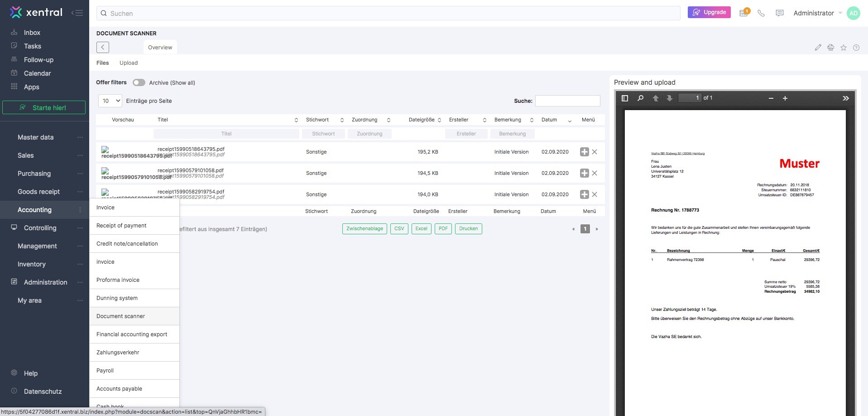This screenshot has width=868, height=416.
Task: Collapse the sidebar with the menu toggle icon
Action: [x=77, y=13]
